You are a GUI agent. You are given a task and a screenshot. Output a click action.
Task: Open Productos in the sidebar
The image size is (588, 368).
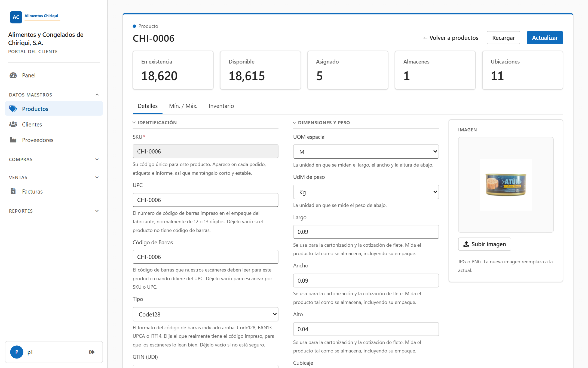[x=54, y=109]
